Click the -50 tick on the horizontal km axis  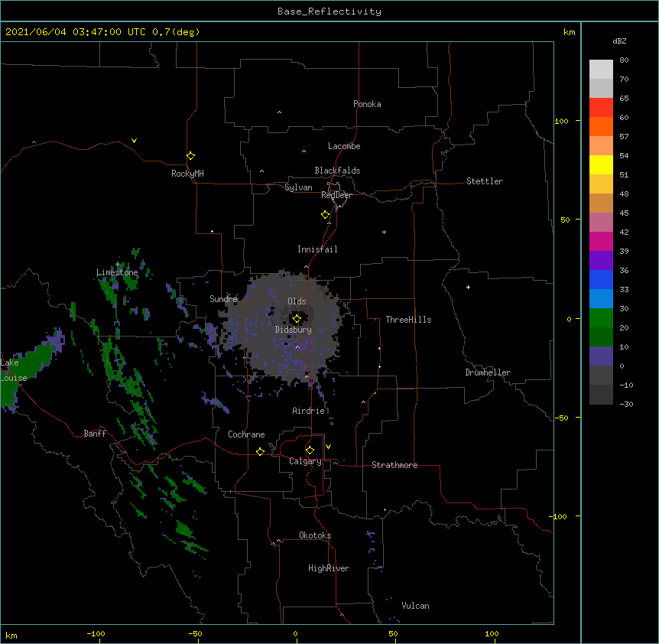click(195, 633)
